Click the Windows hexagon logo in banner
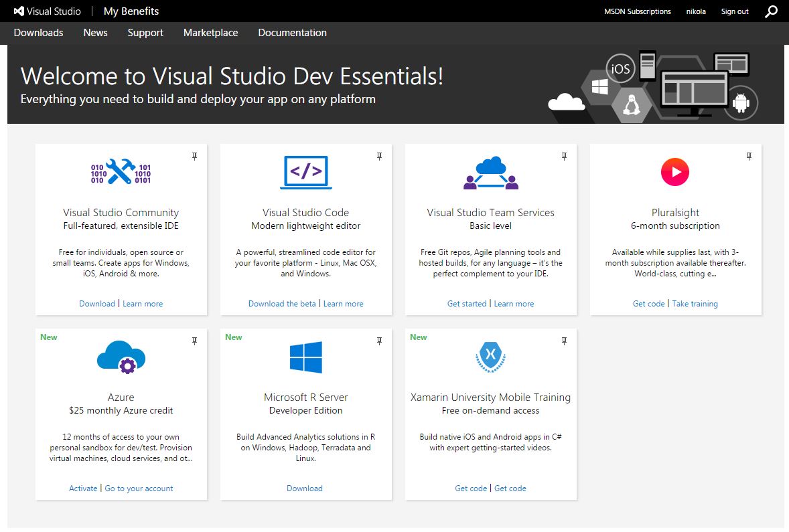 (x=599, y=88)
